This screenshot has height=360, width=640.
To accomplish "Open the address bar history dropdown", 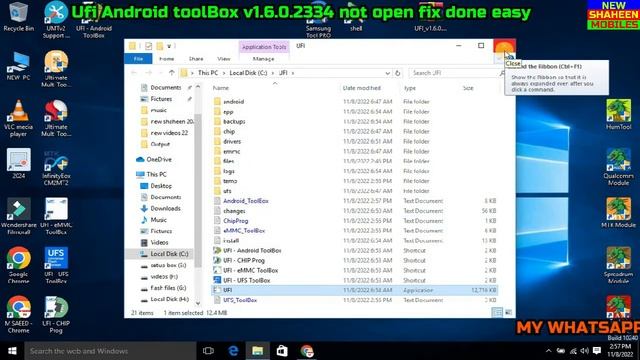I will click(387, 73).
